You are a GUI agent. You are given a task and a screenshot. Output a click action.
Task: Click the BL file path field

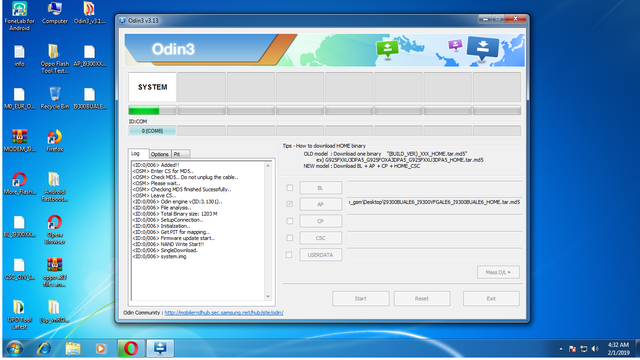point(434,188)
